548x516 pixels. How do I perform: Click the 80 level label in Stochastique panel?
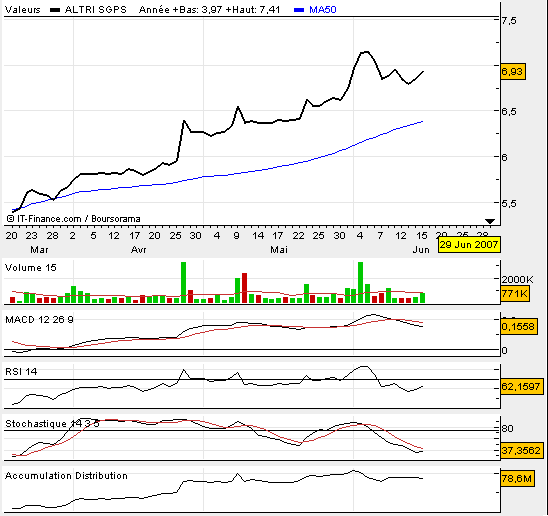coord(507,429)
